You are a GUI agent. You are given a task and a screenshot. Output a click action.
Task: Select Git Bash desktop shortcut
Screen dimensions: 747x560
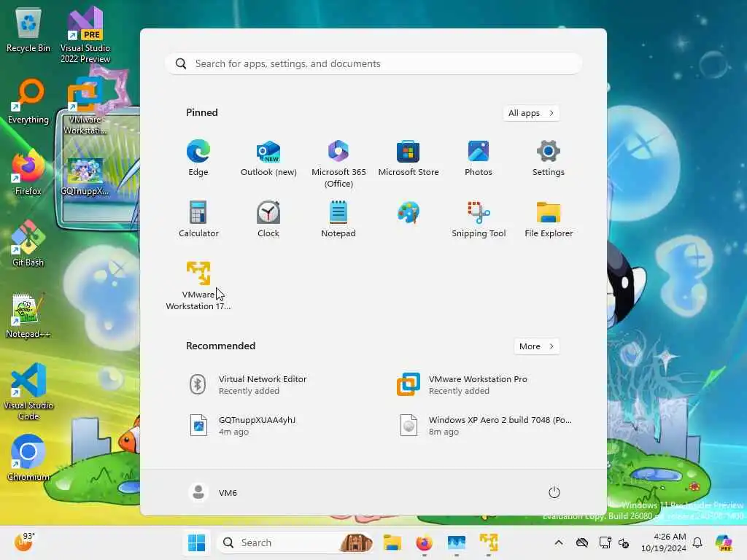[28, 244]
